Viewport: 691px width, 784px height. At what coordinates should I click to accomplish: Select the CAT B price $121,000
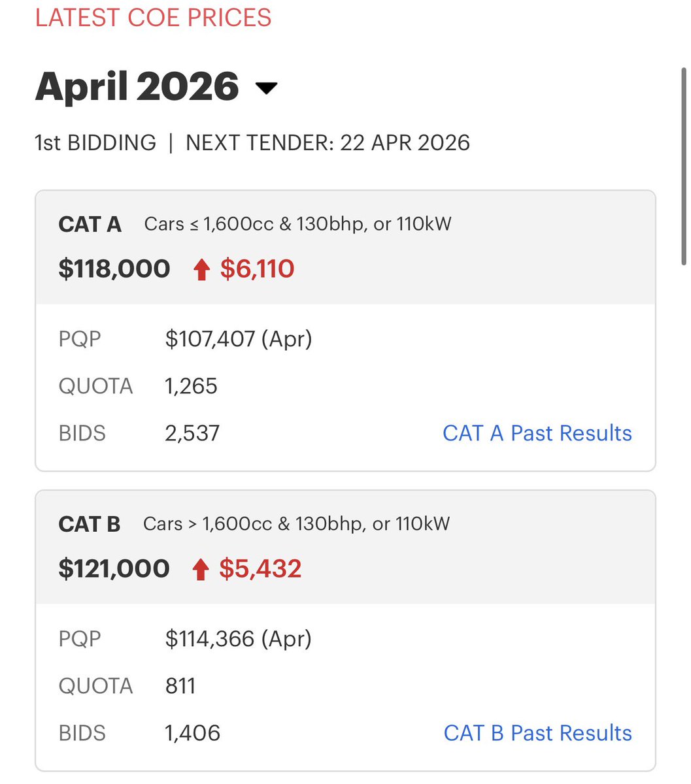pos(114,568)
